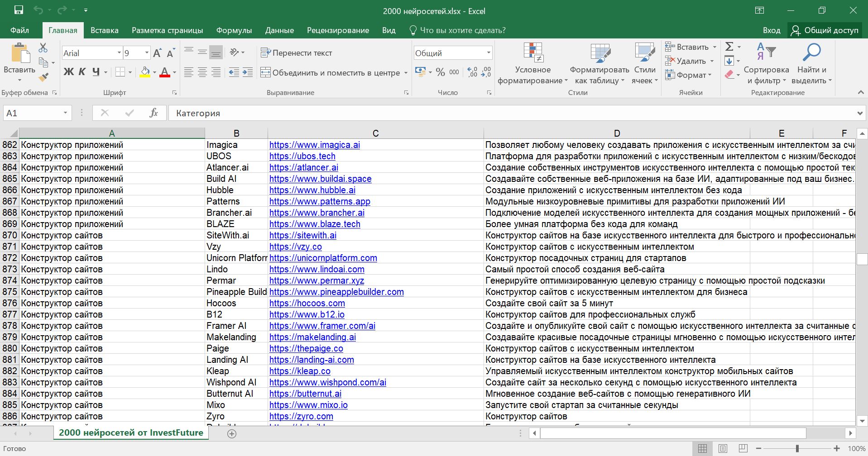Viewport: 868px width, 456px height.
Task: Click the AutoSum sigma icon
Action: point(729,47)
